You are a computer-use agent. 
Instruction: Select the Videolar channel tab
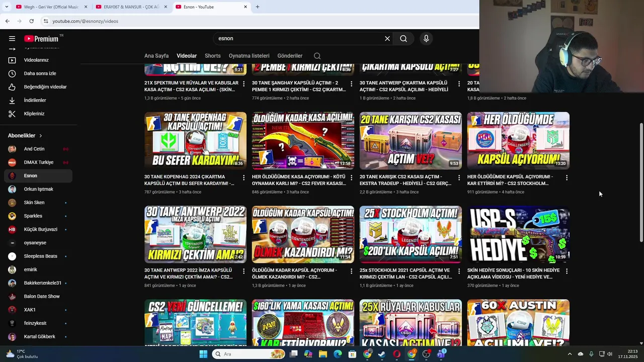[187, 56]
